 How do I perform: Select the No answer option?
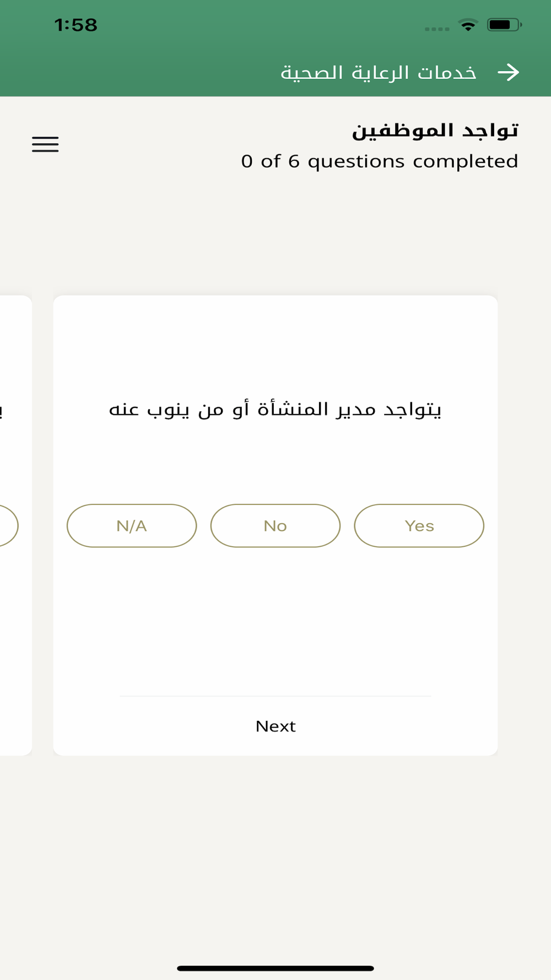tap(275, 525)
